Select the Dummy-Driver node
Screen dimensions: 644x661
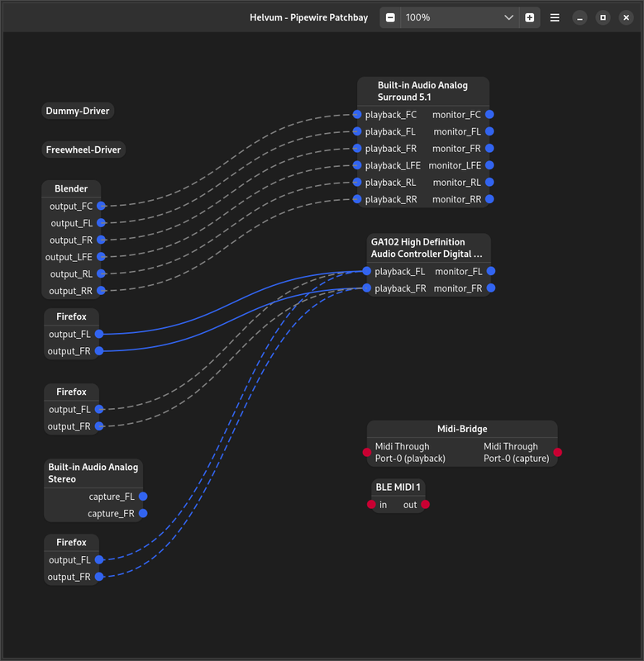point(78,111)
